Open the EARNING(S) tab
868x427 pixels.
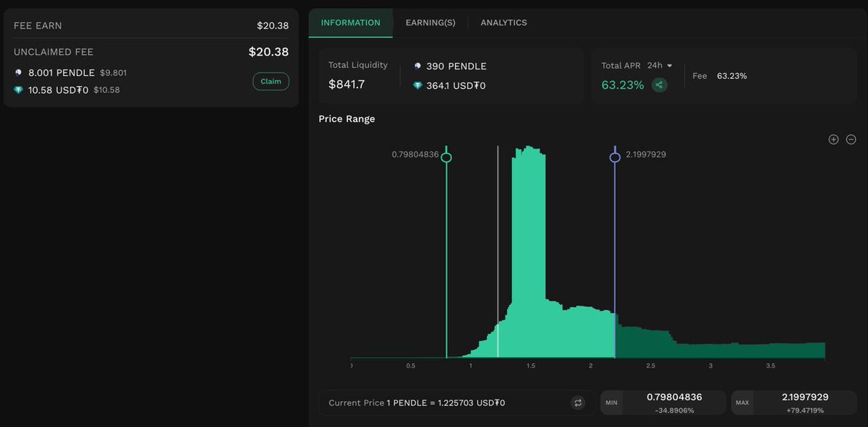430,23
